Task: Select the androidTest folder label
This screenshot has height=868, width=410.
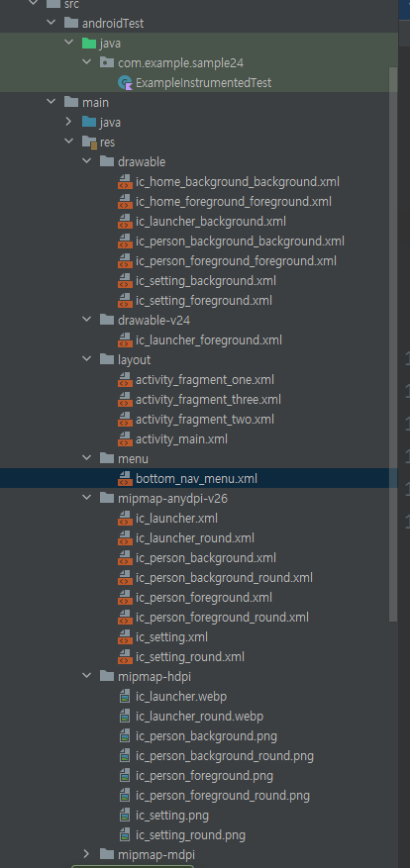Action: point(113,23)
